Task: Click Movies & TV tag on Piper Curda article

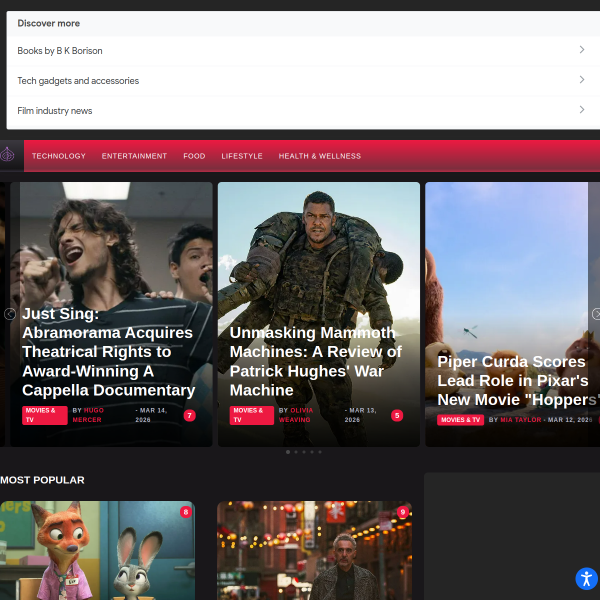Action: pyautogui.click(x=460, y=420)
